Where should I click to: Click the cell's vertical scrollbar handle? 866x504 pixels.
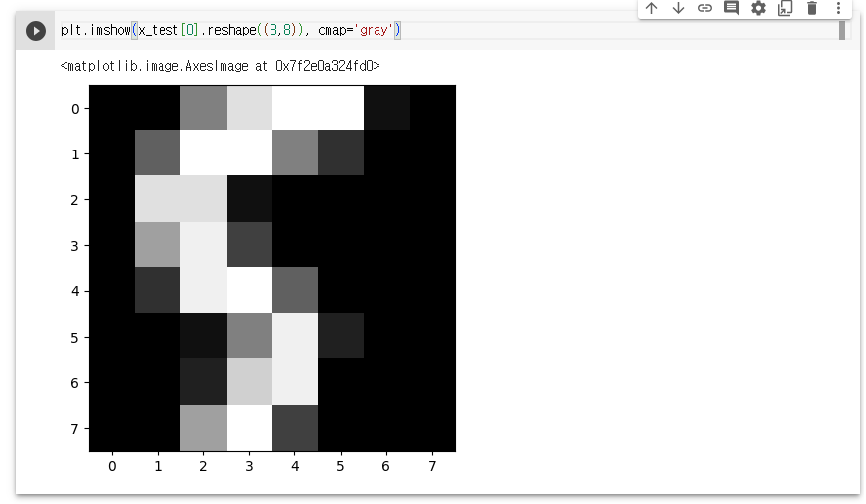[x=842, y=30]
